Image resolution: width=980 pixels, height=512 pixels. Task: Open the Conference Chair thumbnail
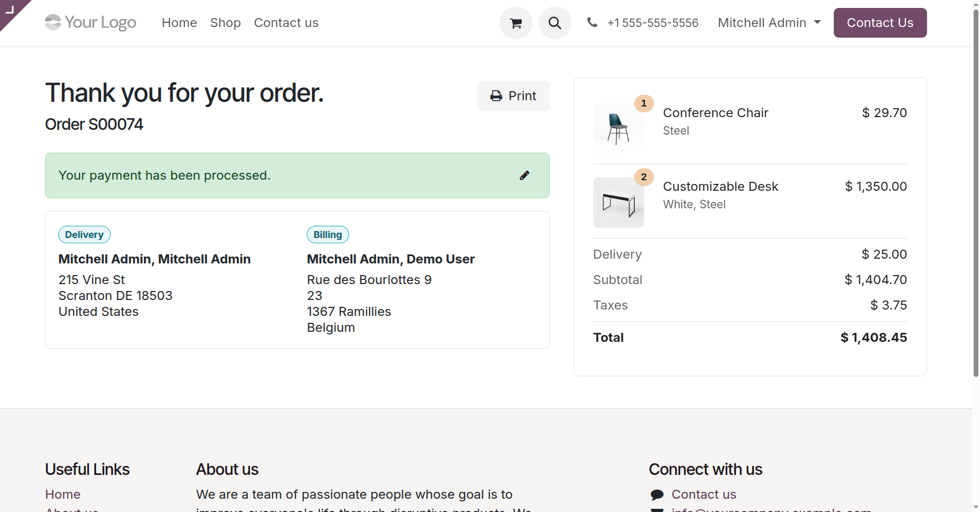pyautogui.click(x=618, y=128)
